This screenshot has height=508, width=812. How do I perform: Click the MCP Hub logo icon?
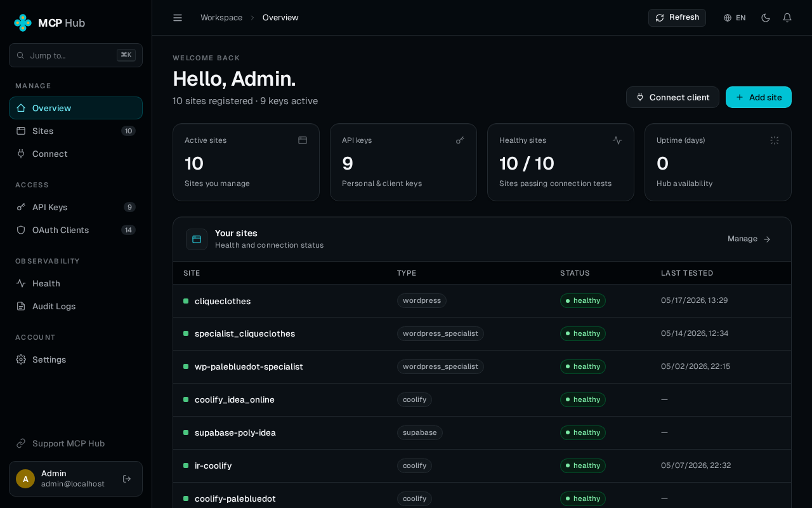point(23,23)
